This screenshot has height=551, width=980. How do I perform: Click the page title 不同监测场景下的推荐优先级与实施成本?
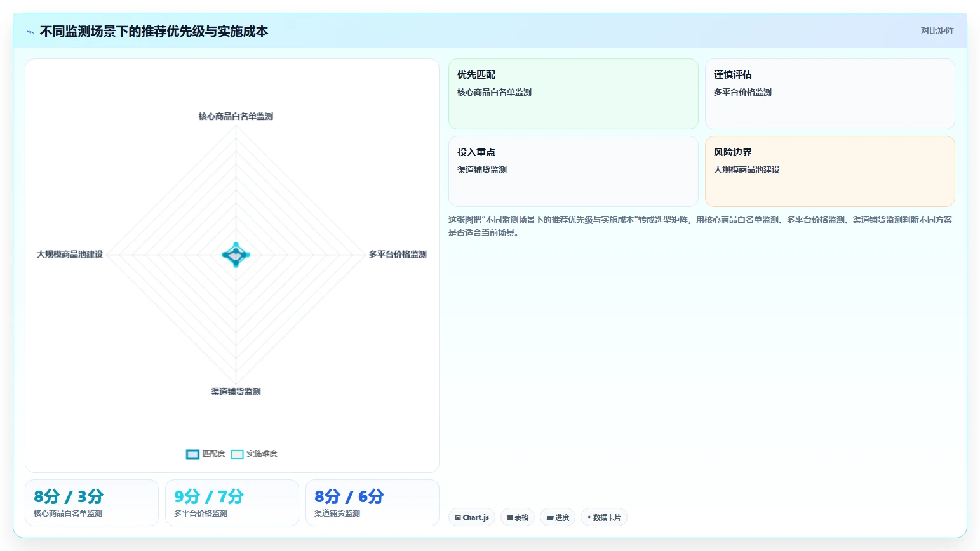pos(154,32)
